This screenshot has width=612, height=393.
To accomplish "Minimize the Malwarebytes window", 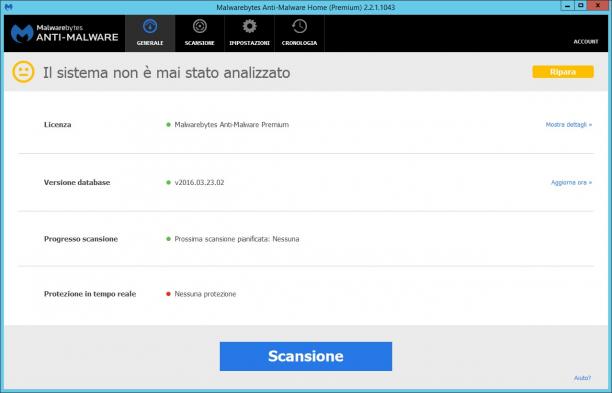I will 568,5.
